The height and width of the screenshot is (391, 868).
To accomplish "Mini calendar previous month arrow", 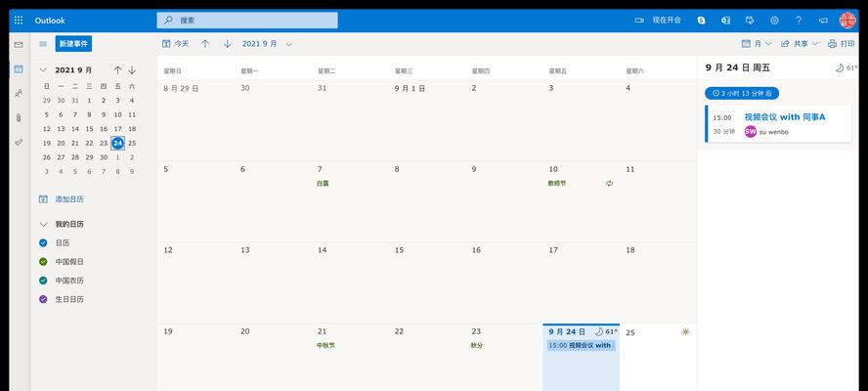I will pos(117,70).
